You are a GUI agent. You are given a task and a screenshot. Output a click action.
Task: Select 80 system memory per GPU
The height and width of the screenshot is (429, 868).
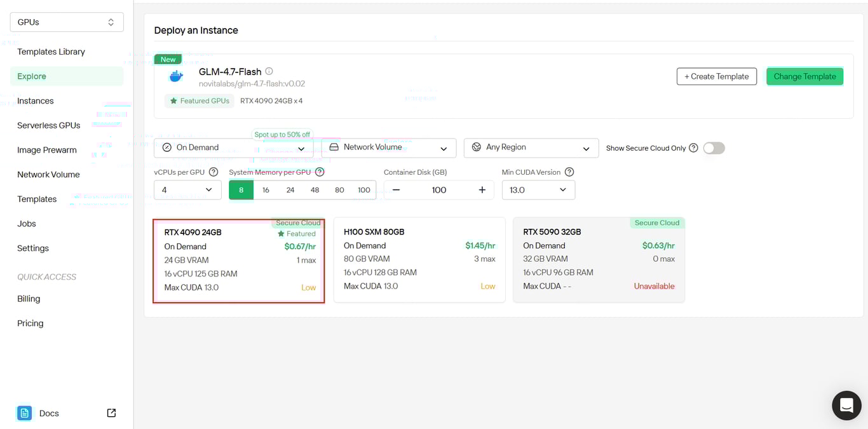[339, 190]
